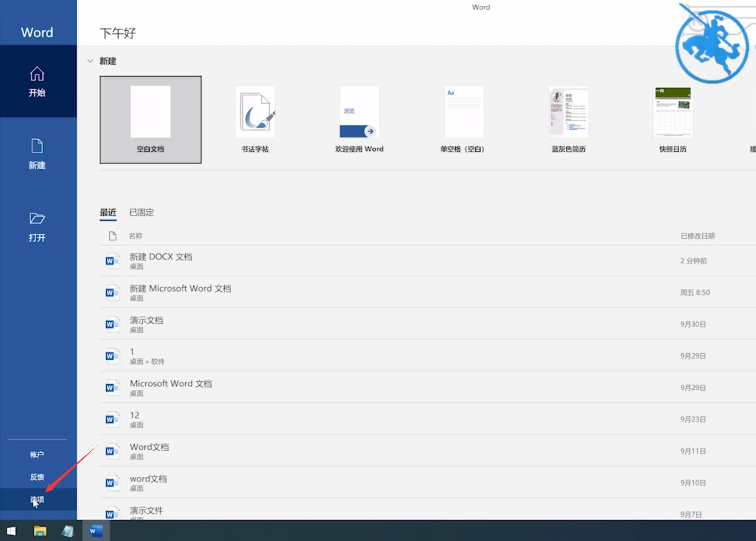Open the Windows Start menu
Screen dimensions: 756x541
pos(11,531)
